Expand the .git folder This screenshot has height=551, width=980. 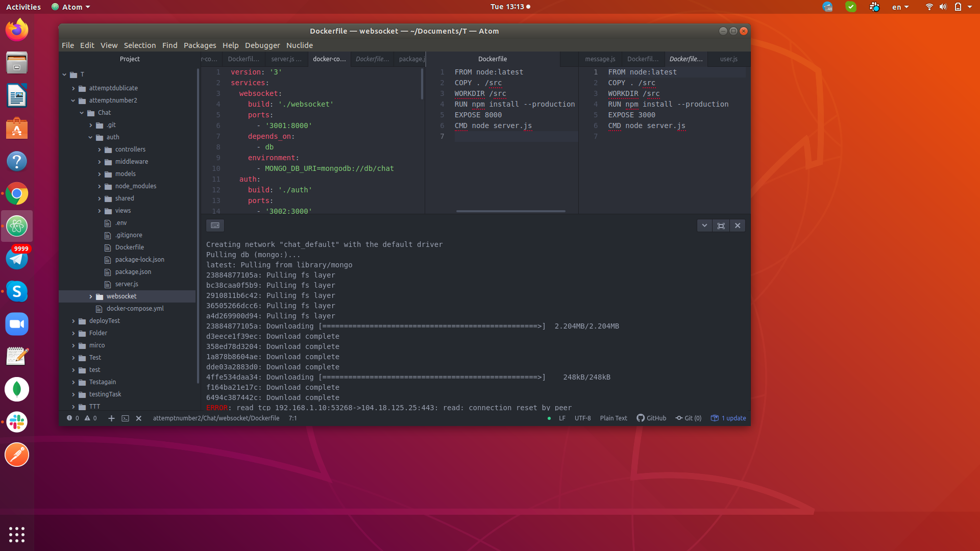point(90,125)
